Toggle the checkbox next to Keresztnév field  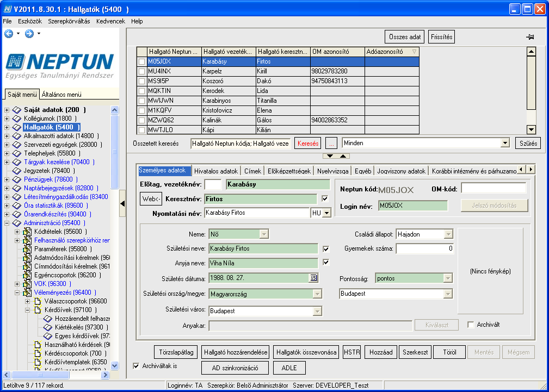[x=325, y=199]
